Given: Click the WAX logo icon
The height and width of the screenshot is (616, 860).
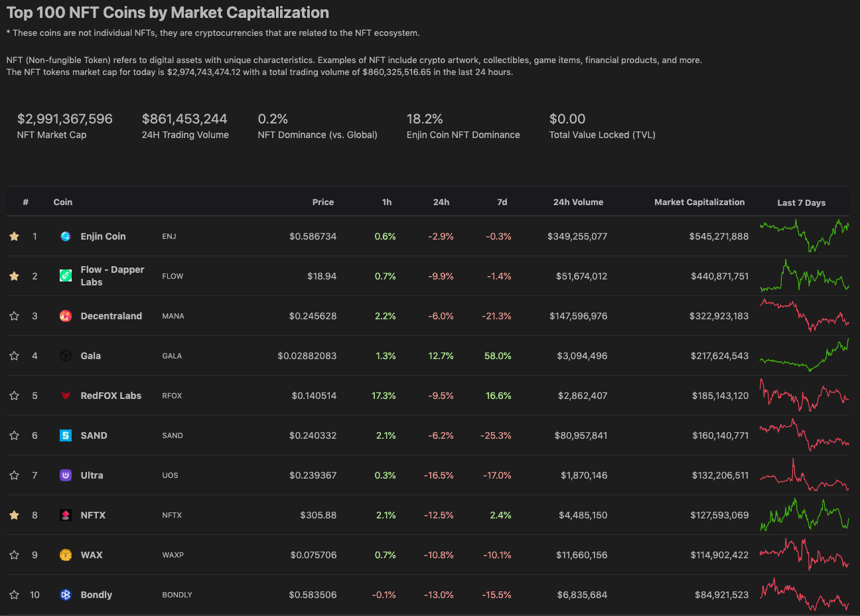Looking at the screenshot, I should pyautogui.click(x=66, y=555).
